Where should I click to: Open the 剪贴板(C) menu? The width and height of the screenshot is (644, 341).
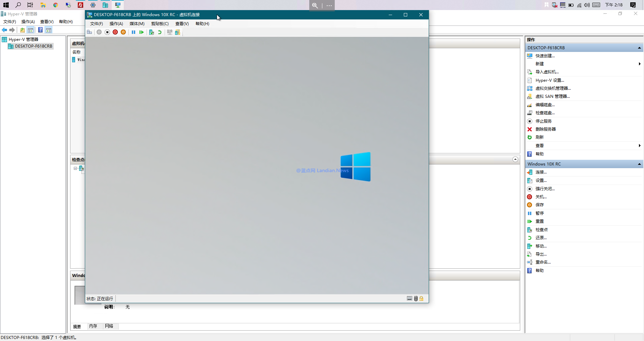point(160,24)
